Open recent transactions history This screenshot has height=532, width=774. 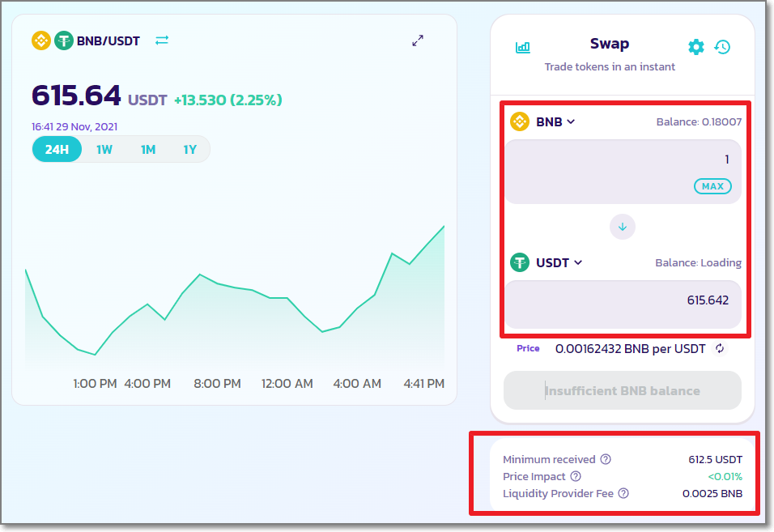click(722, 47)
